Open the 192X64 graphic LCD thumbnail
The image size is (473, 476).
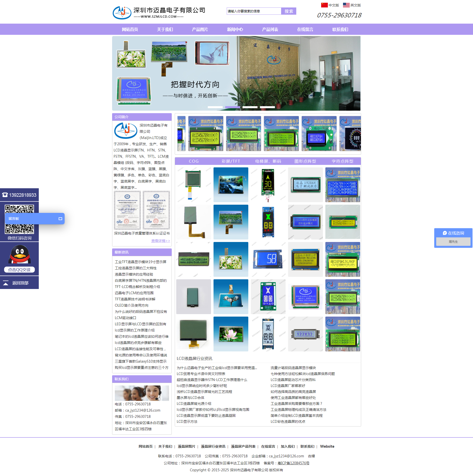point(305,185)
